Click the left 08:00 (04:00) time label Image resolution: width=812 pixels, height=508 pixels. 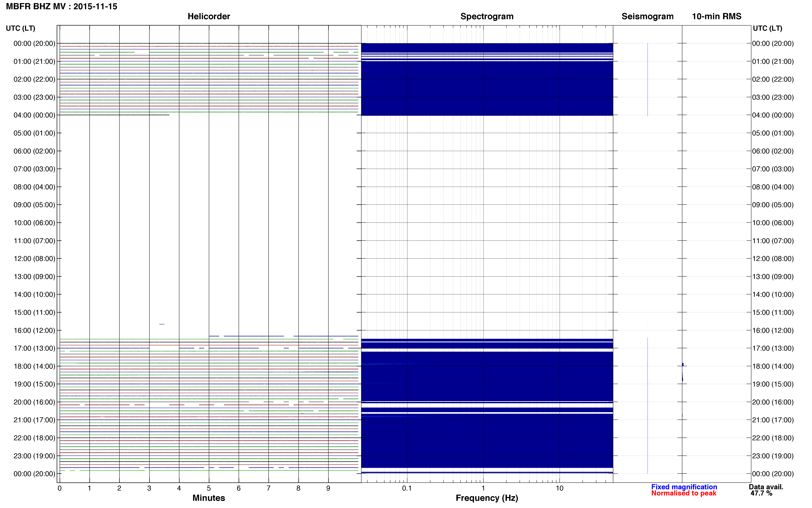coord(34,187)
